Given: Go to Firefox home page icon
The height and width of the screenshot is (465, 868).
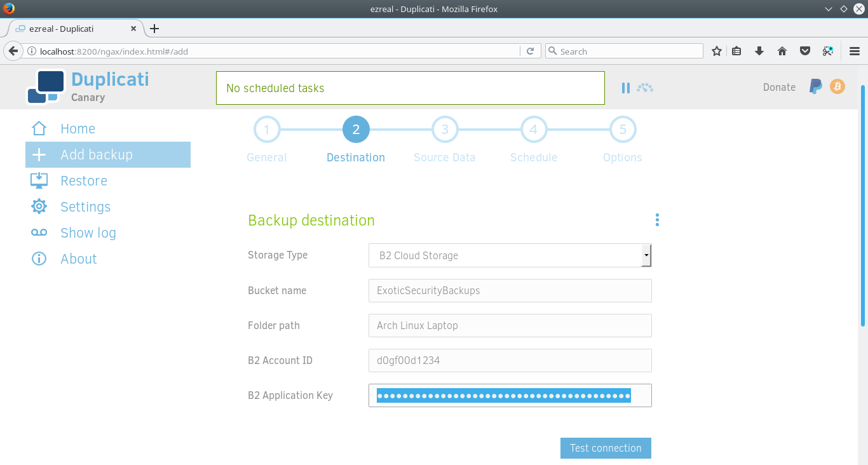Looking at the screenshot, I should (782, 51).
